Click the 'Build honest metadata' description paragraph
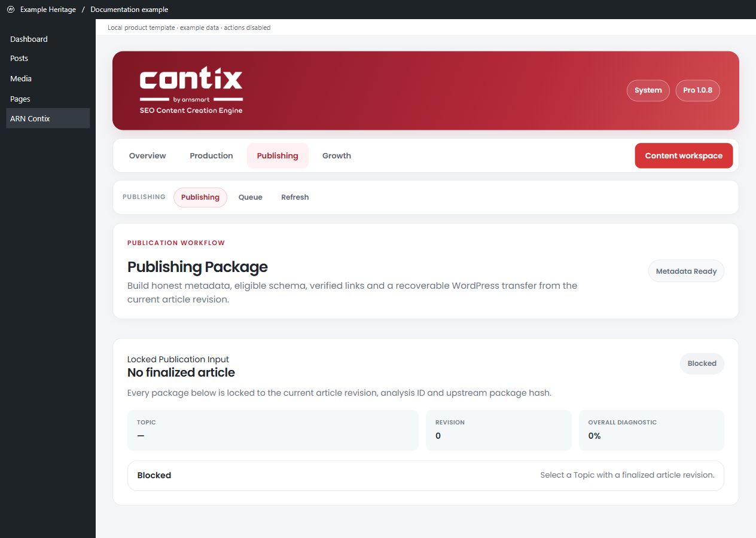756x538 pixels. [352, 292]
